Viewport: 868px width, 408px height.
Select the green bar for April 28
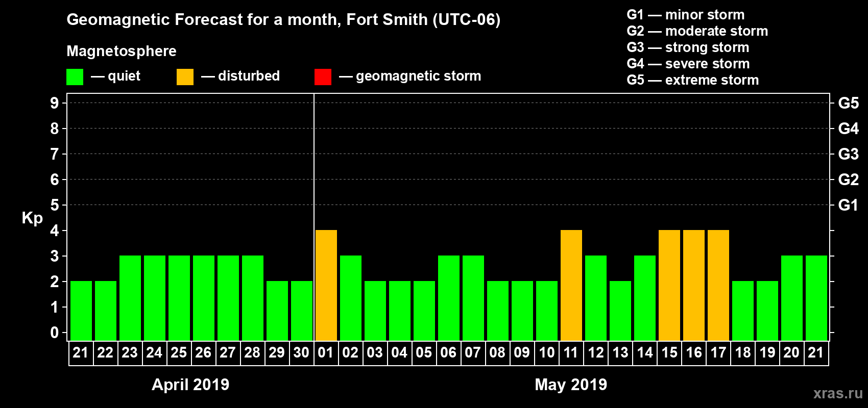coord(253,298)
